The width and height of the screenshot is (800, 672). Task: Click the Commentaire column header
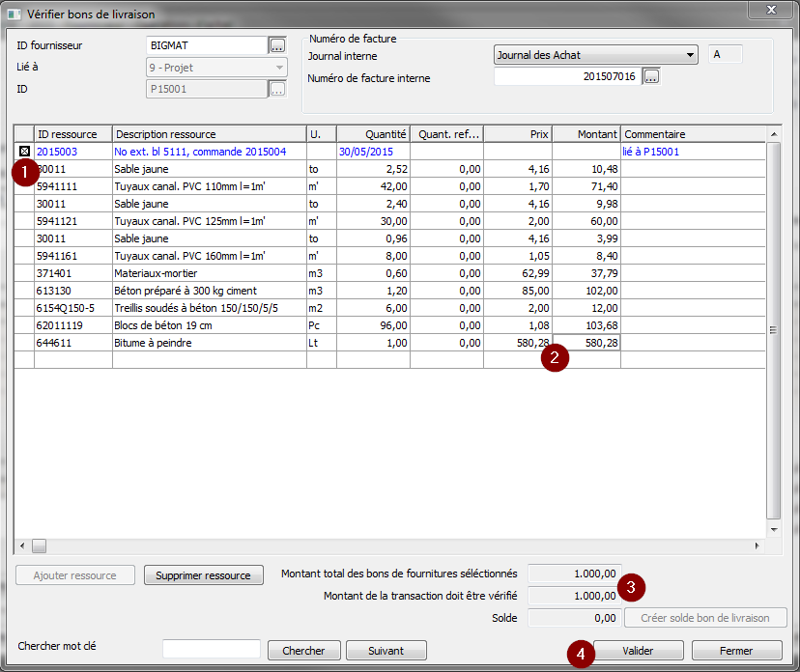(693, 134)
